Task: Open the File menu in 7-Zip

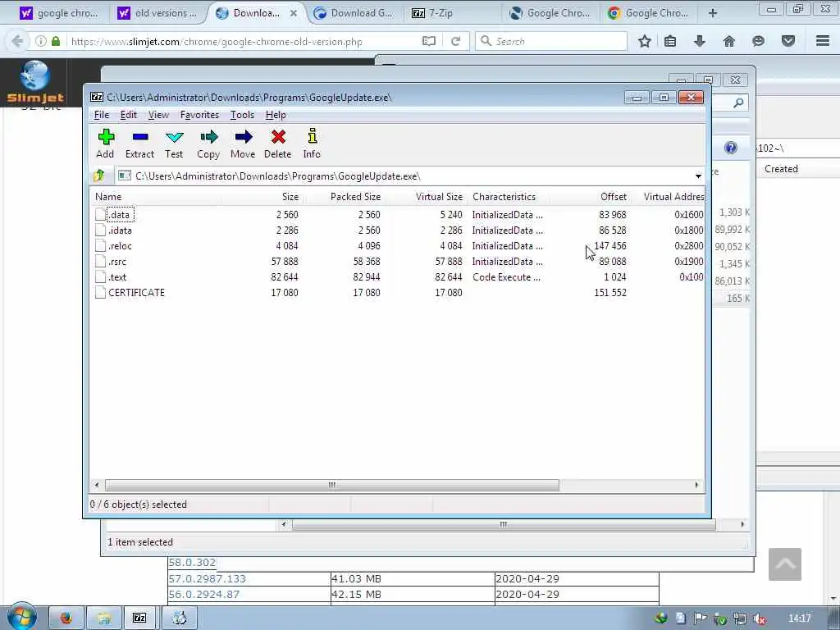Action: (101, 115)
